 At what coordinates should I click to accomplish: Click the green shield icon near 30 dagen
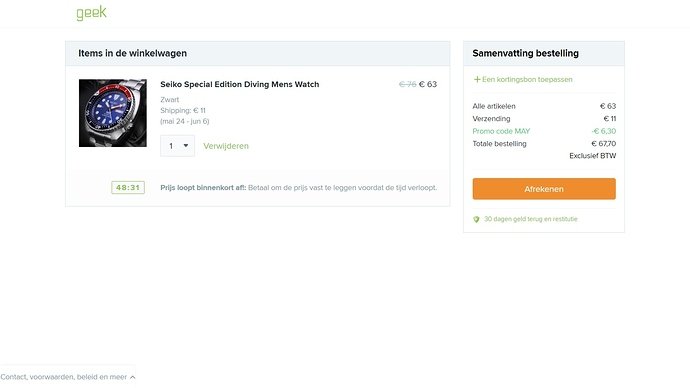476,219
